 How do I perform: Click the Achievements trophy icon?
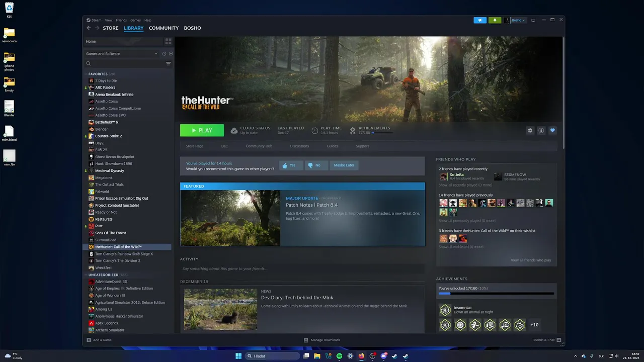(x=353, y=130)
